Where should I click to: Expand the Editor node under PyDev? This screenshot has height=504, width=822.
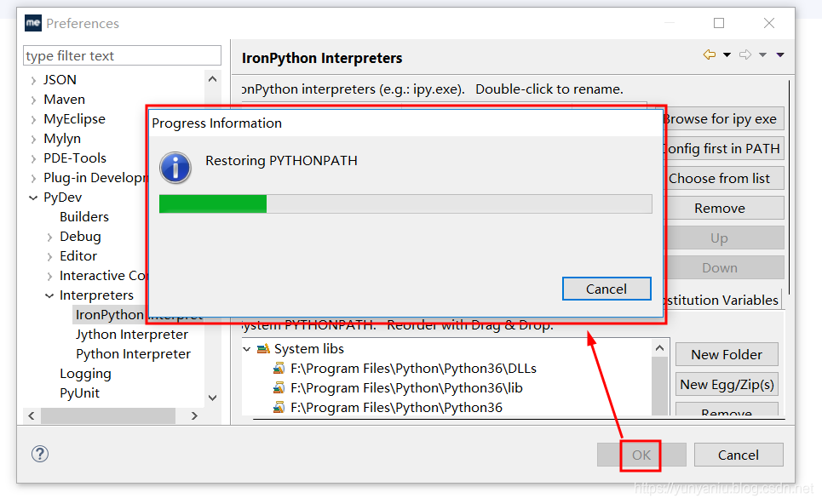(x=49, y=256)
